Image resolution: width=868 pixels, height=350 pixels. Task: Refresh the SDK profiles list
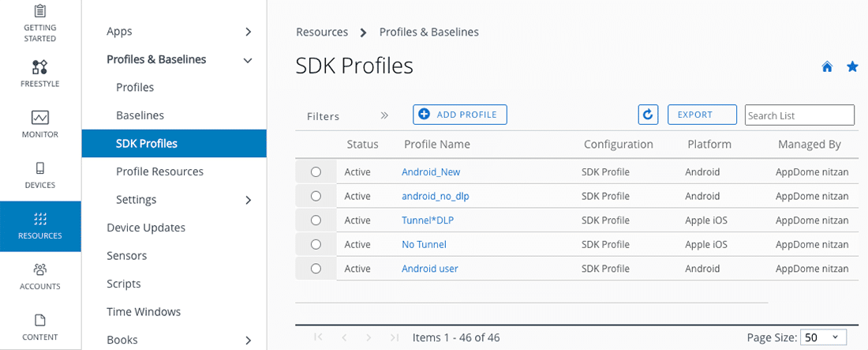point(648,115)
